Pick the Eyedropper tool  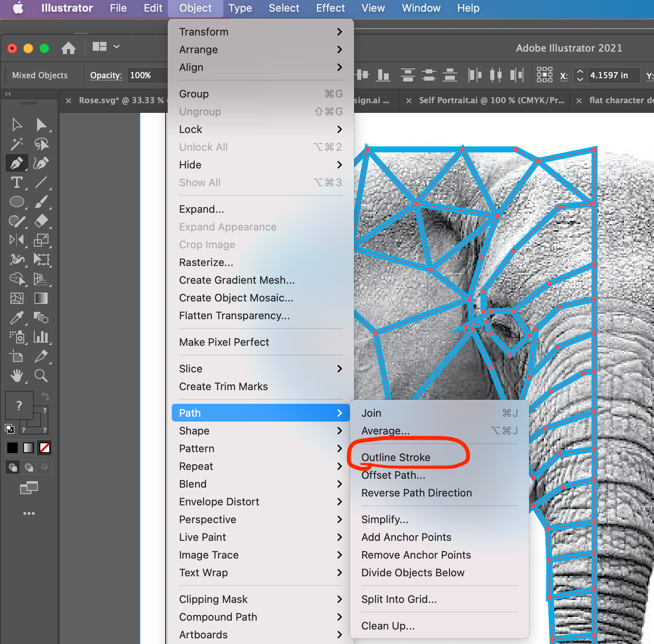click(17, 318)
